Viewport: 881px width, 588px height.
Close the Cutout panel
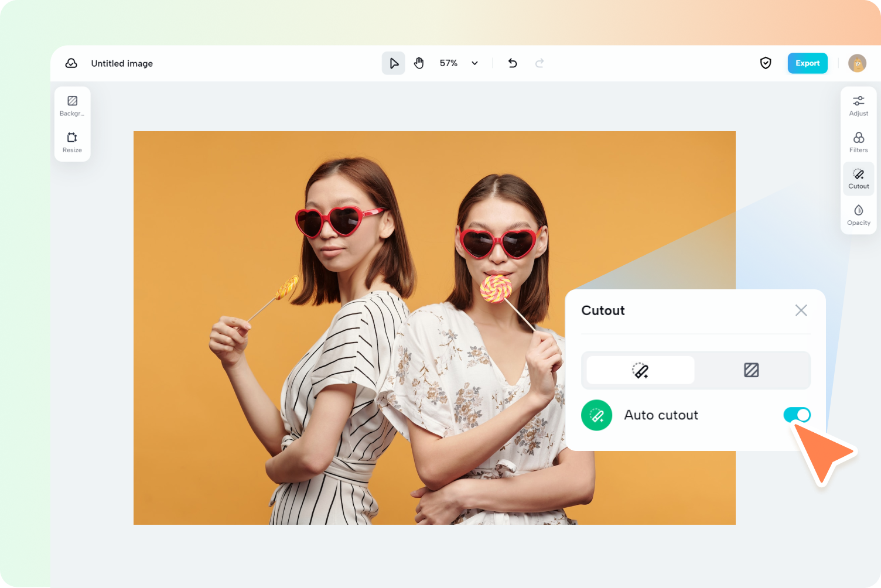[x=801, y=310]
